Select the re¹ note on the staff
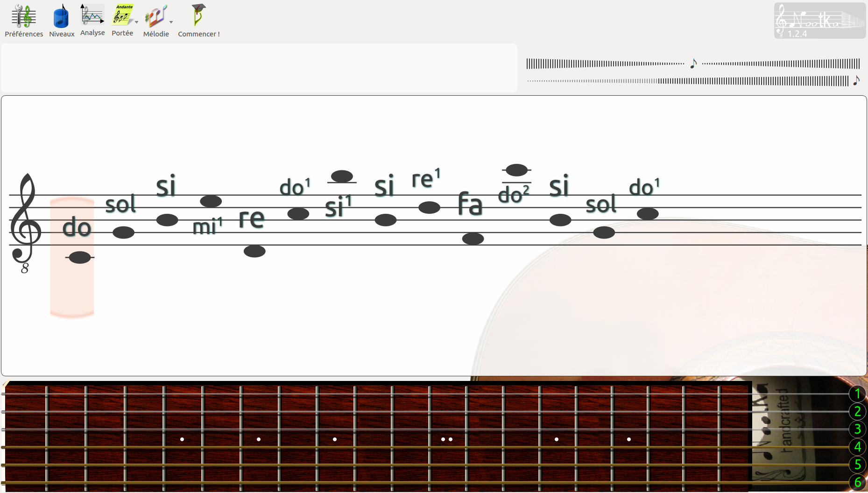Viewport: 868px width, 493px height. click(429, 207)
